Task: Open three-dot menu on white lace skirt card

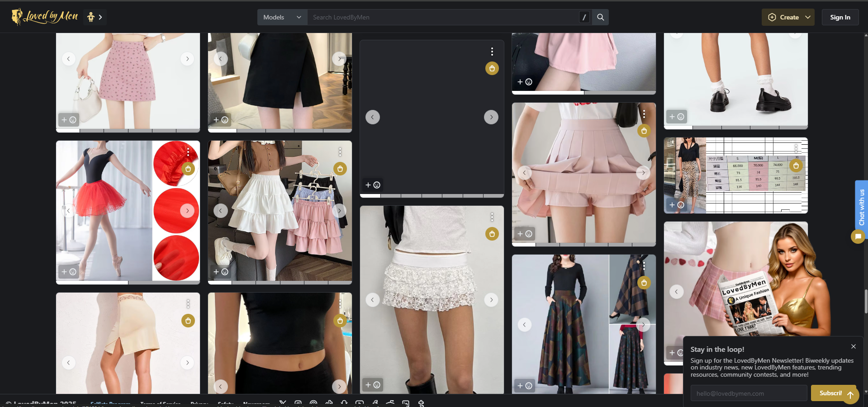Action: [x=492, y=217]
